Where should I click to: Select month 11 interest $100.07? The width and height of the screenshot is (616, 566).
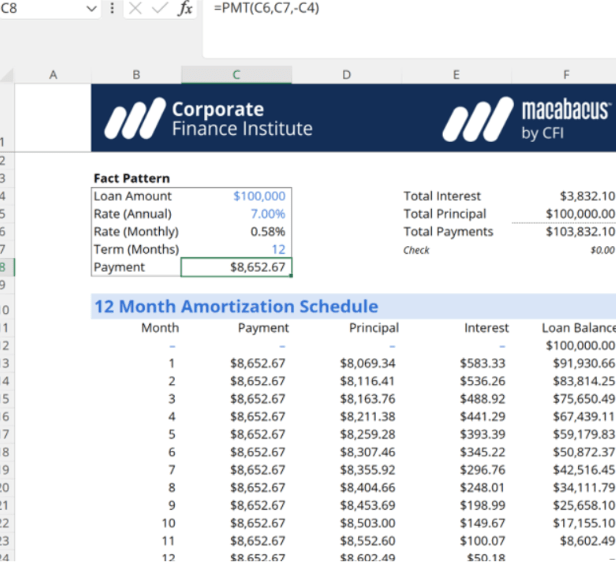point(482,541)
